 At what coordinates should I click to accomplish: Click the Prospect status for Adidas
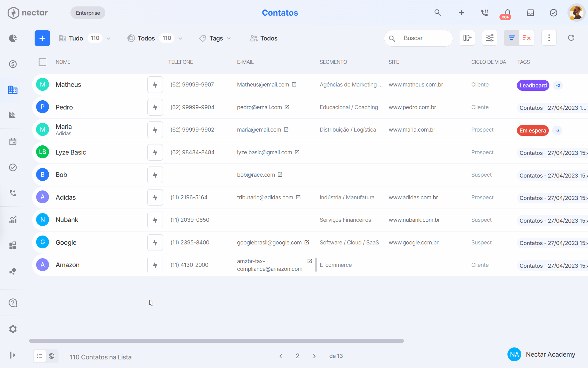(x=482, y=197)
